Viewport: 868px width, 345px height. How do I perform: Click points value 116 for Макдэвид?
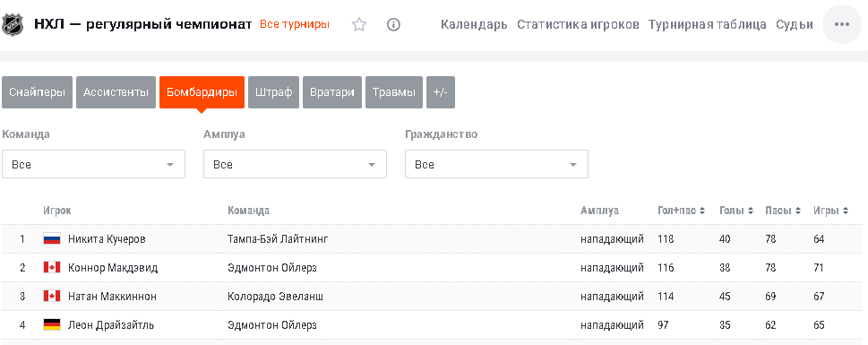666,268
